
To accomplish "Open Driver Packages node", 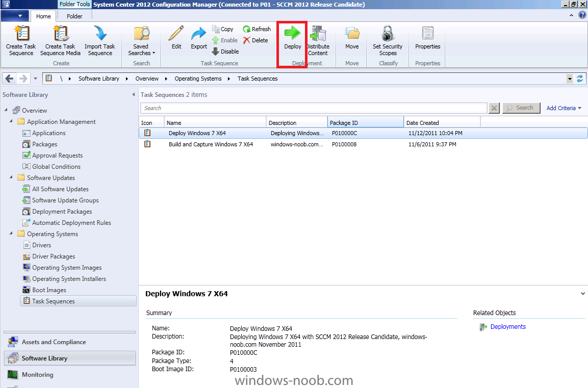I will point(49,256).
